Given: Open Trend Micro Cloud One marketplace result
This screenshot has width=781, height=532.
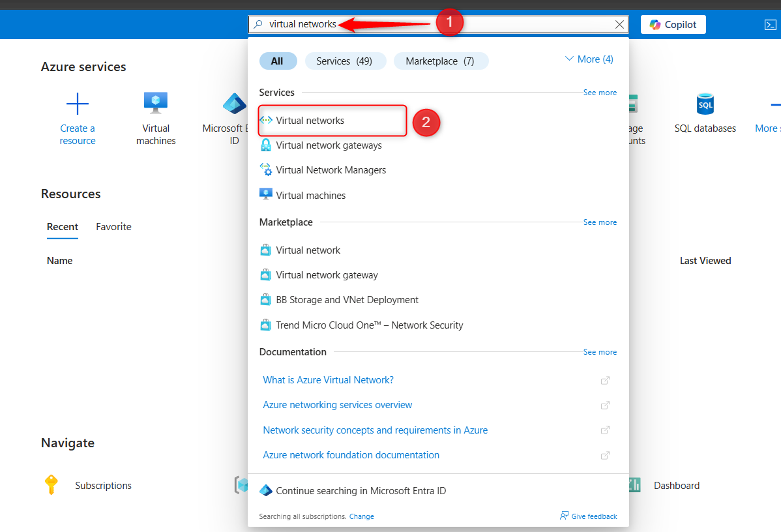Looking at the screenshot, I should coord(369,325).
